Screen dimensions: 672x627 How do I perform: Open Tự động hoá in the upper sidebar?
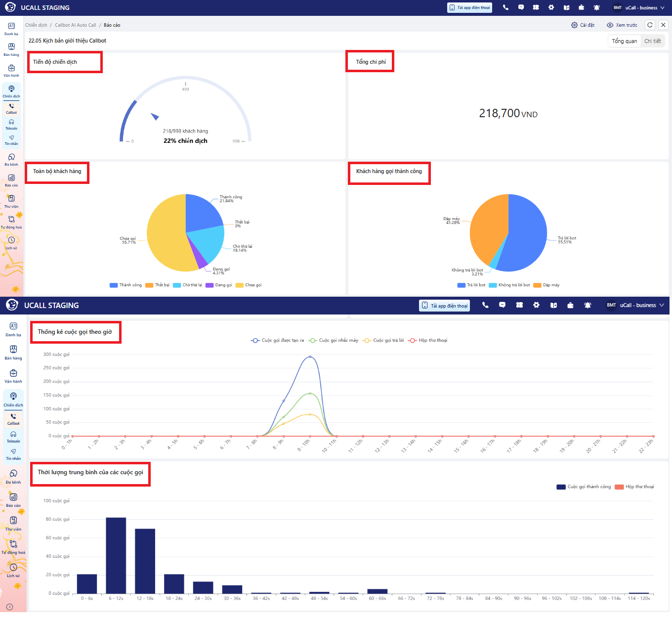(11, 222)
